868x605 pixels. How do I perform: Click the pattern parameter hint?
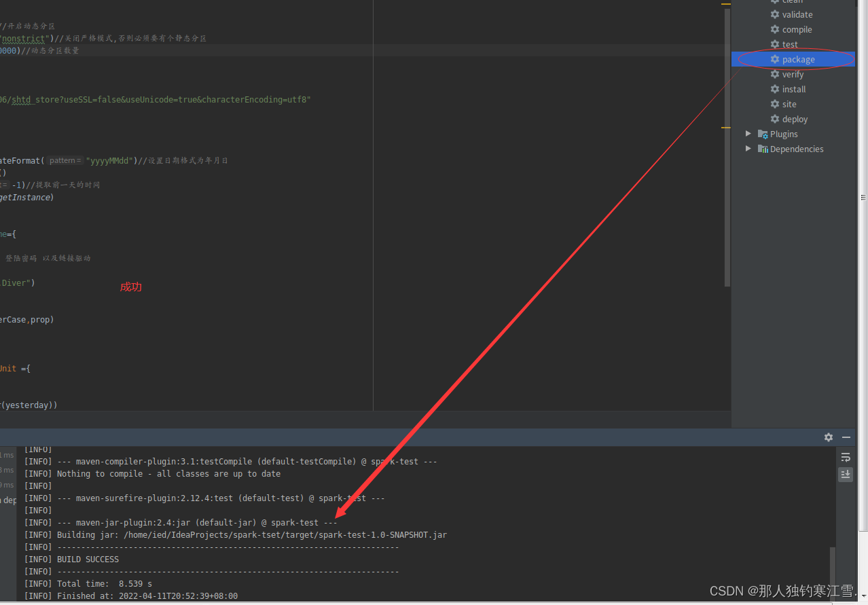(66, 161)
